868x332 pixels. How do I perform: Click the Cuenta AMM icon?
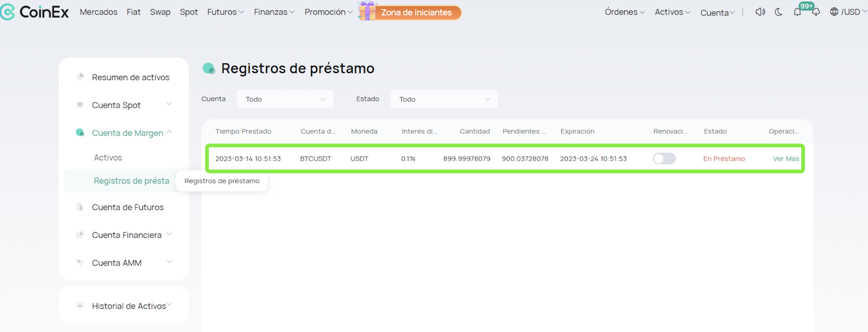pyautogui.click(x=80, y=262)
